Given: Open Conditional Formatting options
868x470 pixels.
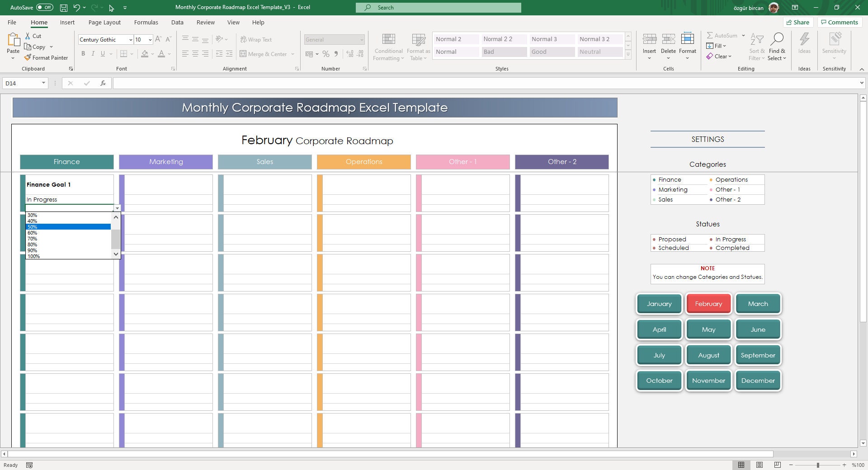Looking at the screenshot, I should pos(388,47).
